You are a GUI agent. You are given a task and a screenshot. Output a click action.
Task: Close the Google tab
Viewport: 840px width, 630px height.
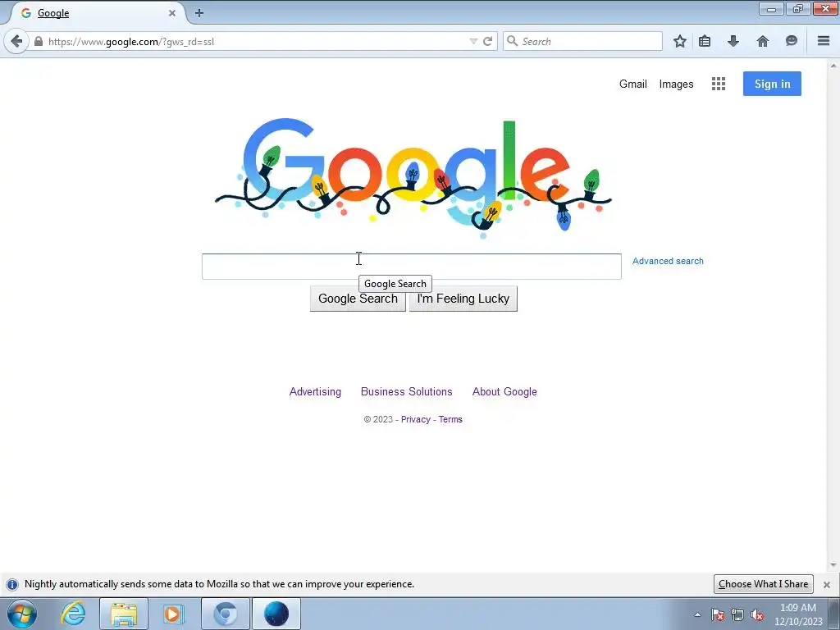(172, 13)
